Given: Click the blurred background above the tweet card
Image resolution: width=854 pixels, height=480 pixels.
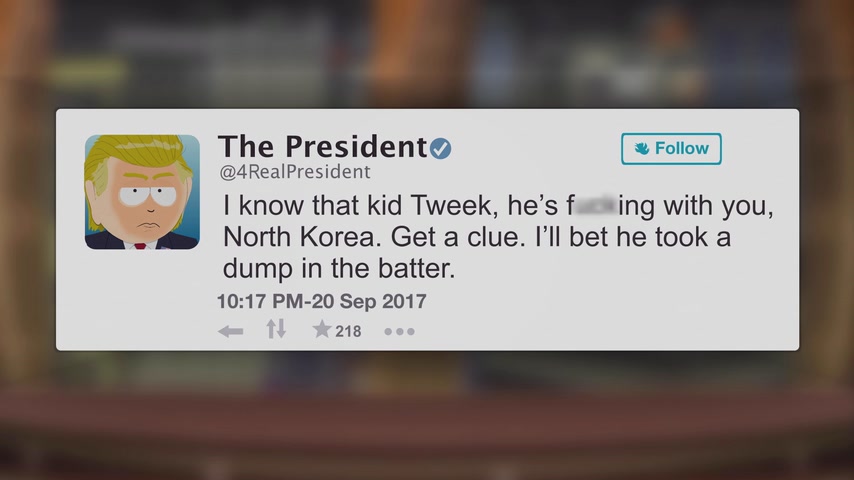Looking at the screenshot, I should (x=427, y=53).
